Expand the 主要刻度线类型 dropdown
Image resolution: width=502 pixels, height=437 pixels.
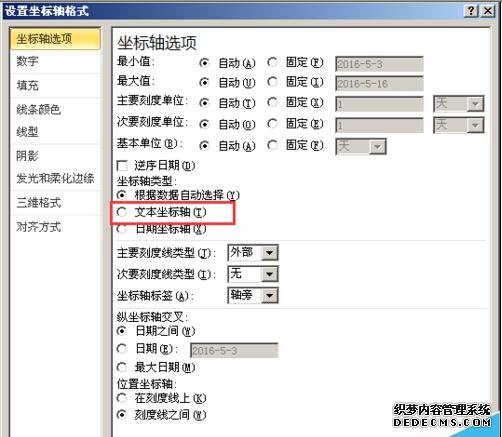point(269,253)
